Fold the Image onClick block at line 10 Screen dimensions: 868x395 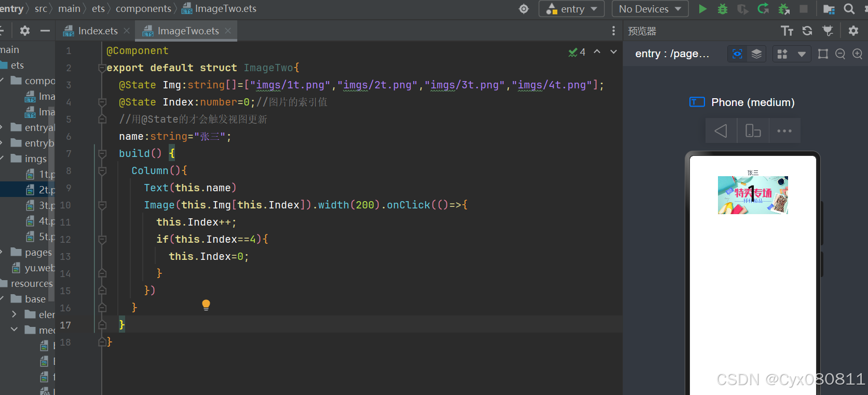pyautogui.click(x=102, y=205)
